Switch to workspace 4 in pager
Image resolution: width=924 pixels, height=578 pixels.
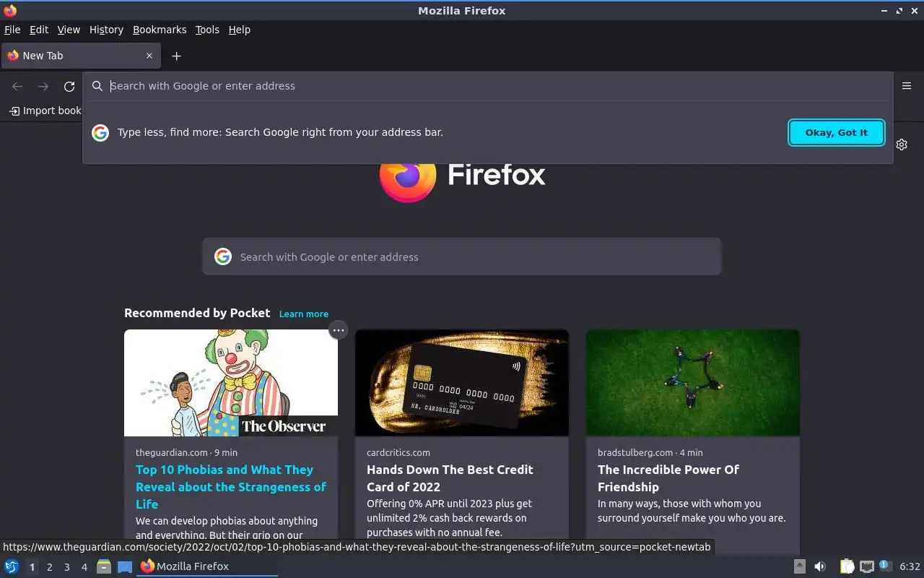[x=84, y=567]
